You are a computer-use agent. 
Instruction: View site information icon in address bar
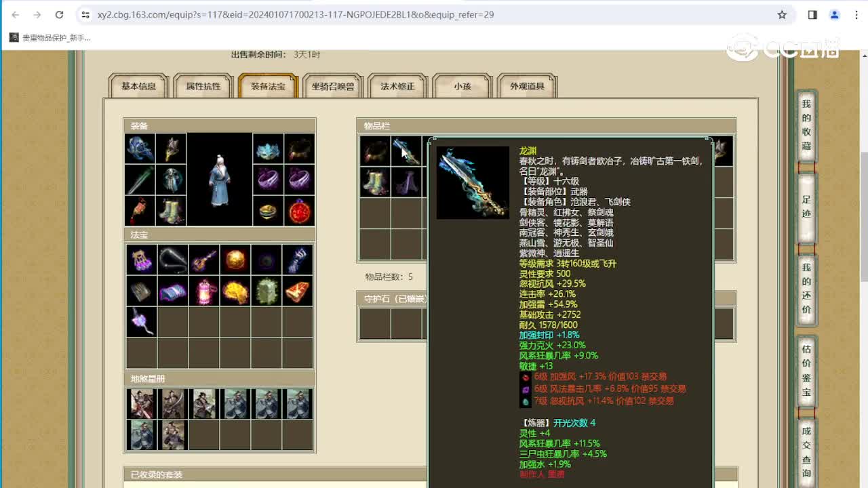[85, 14]
